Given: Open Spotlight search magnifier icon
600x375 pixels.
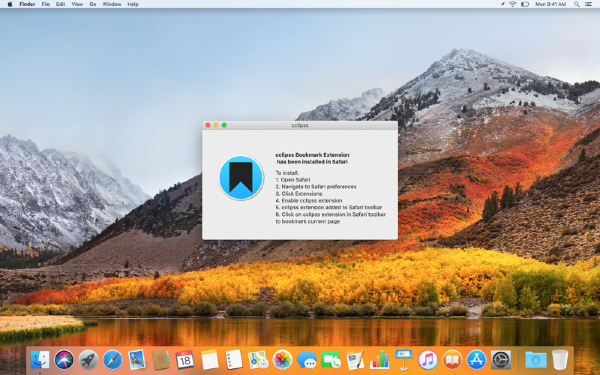Looking at the screenshot, I should click(577, 4).
